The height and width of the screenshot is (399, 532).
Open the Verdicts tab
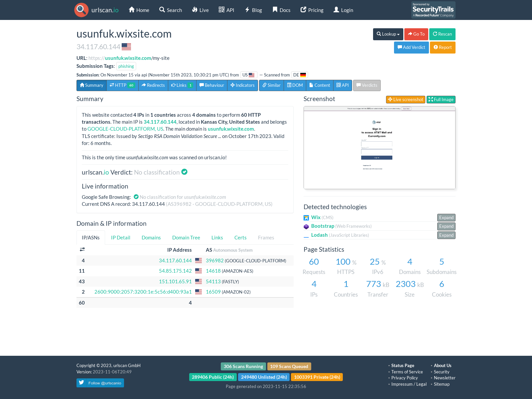tap(367, 85)
